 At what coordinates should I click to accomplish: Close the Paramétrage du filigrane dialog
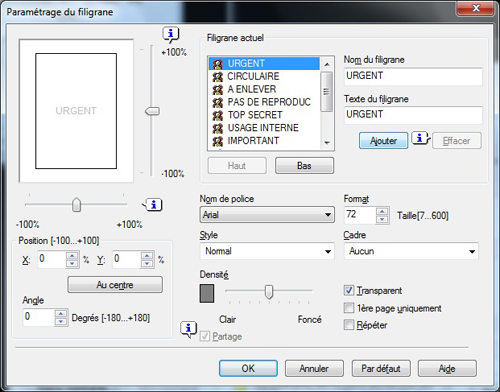tap(476, 8)
